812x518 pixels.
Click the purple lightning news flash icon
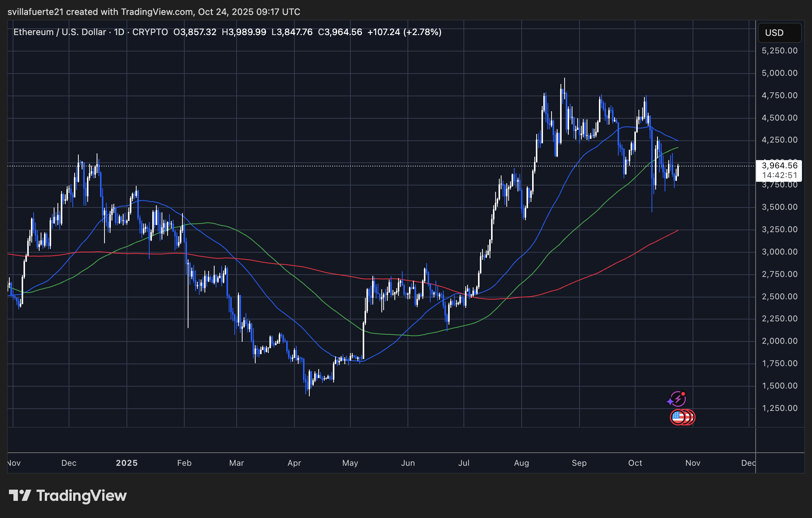pyautogui.click(x=677, y=399)
